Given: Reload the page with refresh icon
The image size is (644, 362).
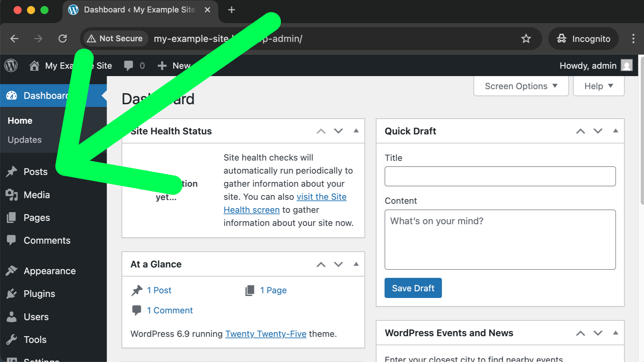Looking at the screenshot, I should [x=63, y=39].
